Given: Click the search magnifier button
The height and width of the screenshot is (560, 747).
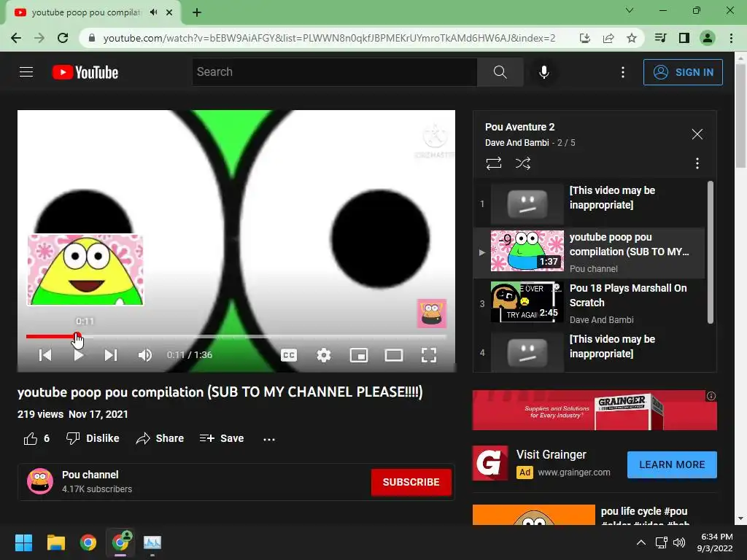Looking at the screenshot, I should [500, 72].
